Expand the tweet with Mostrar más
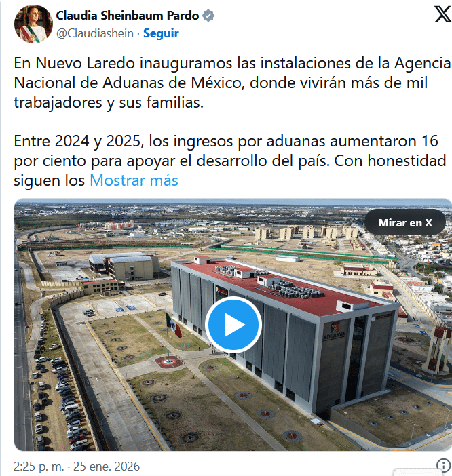 134,180
